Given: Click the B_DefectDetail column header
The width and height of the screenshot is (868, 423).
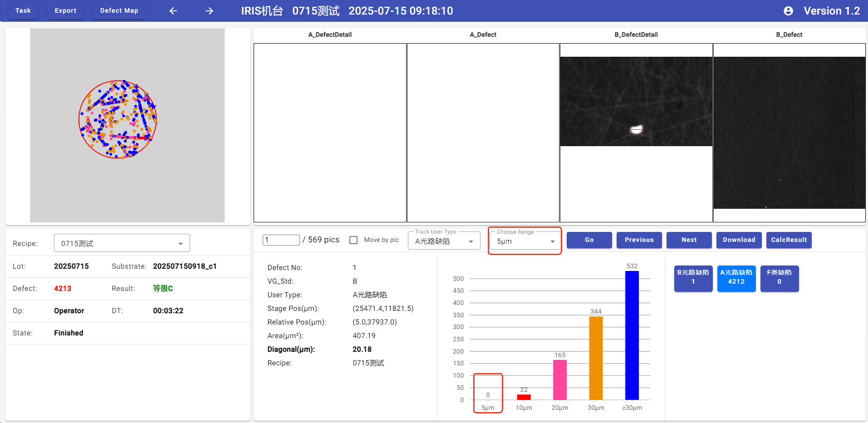Looking at the screenshot, I should coord(636,34).
